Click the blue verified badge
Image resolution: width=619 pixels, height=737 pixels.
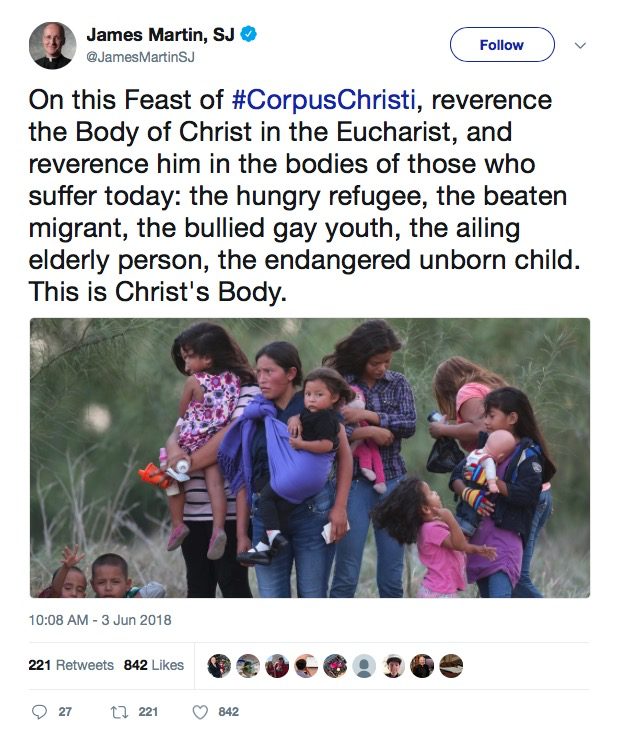point(248,35)
